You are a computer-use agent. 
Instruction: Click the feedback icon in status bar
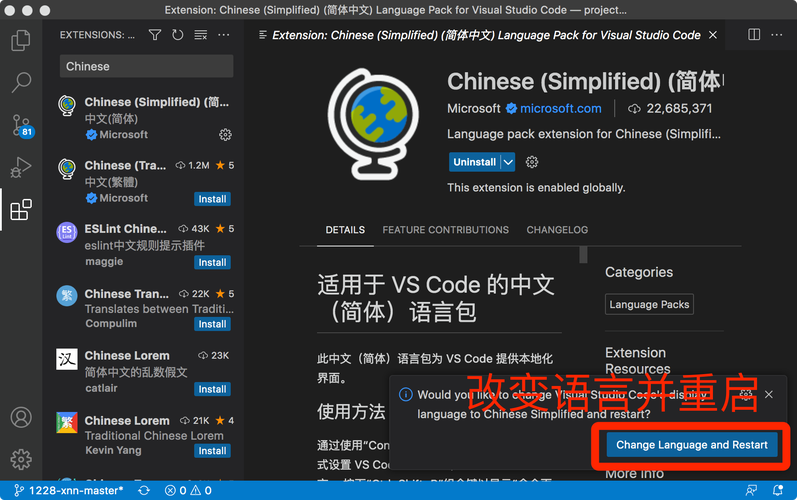[751, 490]
